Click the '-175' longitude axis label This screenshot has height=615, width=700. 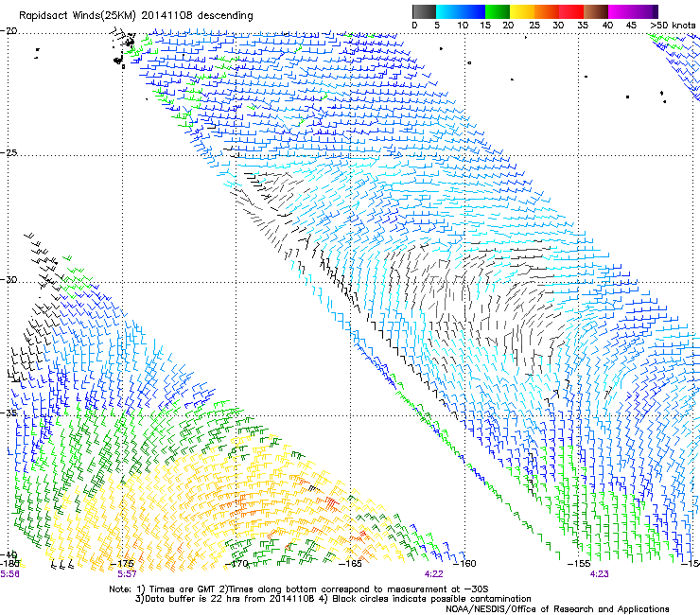point(122,564)
